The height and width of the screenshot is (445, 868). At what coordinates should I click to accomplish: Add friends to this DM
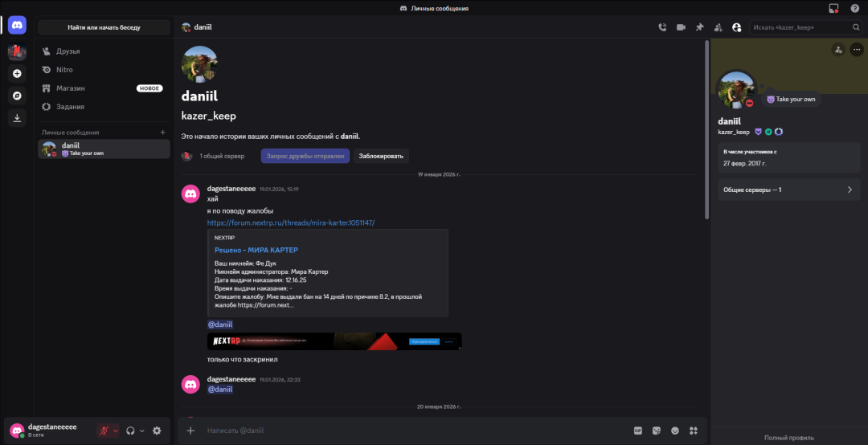click(x=718, y=27)
